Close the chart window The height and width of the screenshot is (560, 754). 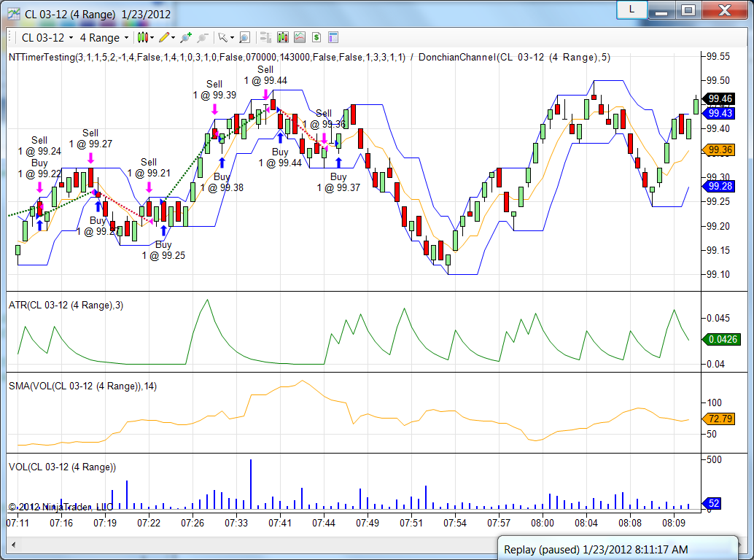pos(725,9)
